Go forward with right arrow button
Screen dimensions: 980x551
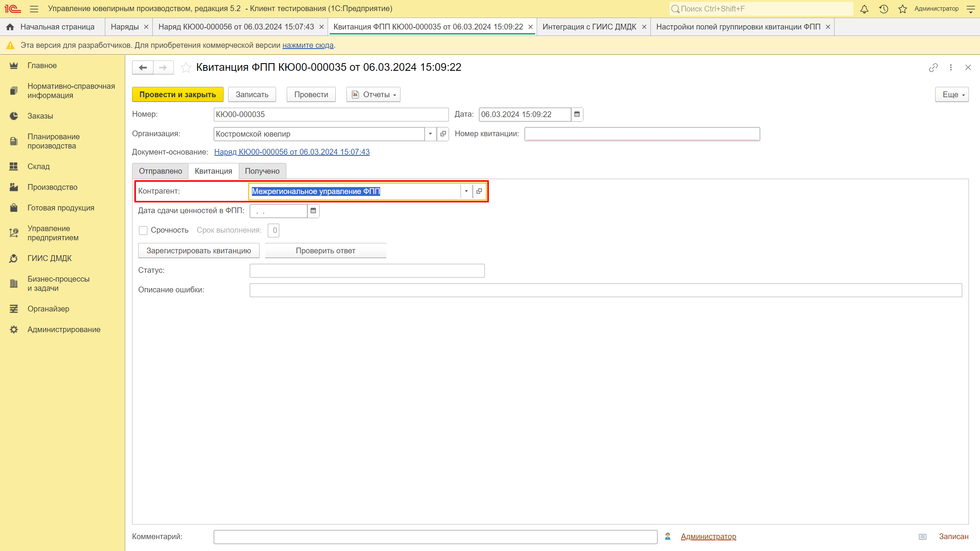point(163,68)
